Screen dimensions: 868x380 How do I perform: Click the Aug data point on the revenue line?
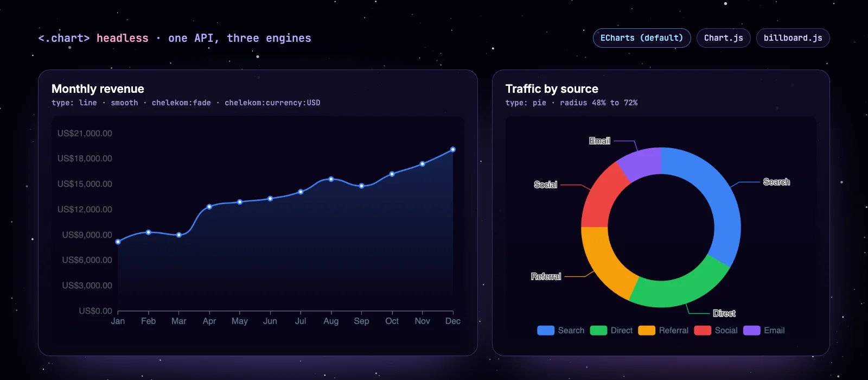tap(331, 179)
